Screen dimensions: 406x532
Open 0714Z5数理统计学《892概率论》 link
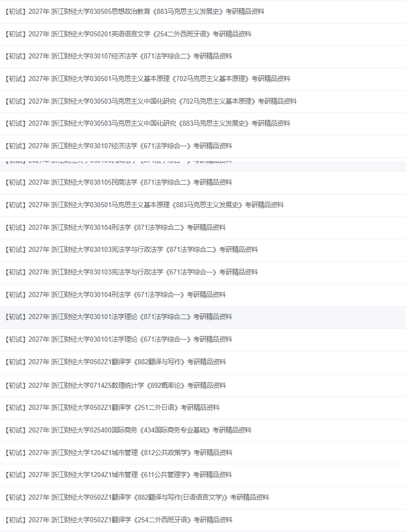click(115, 385)
